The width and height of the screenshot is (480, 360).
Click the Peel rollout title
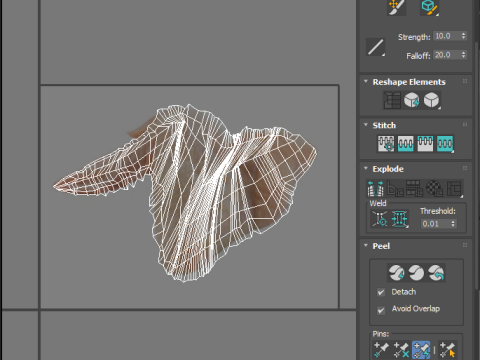pyautogui.click(x=381, y=246)
